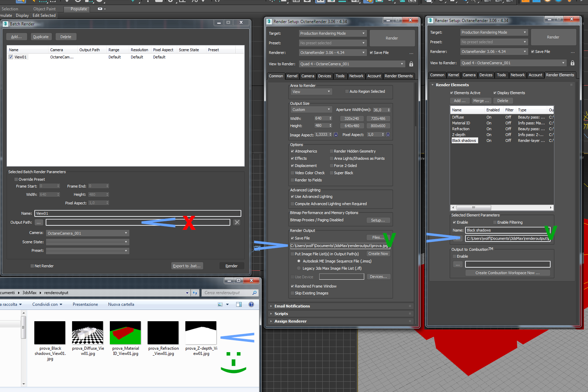Click Merge ... in Render Elements
This screenshot has width=588, height=392.
pos(481,101)
